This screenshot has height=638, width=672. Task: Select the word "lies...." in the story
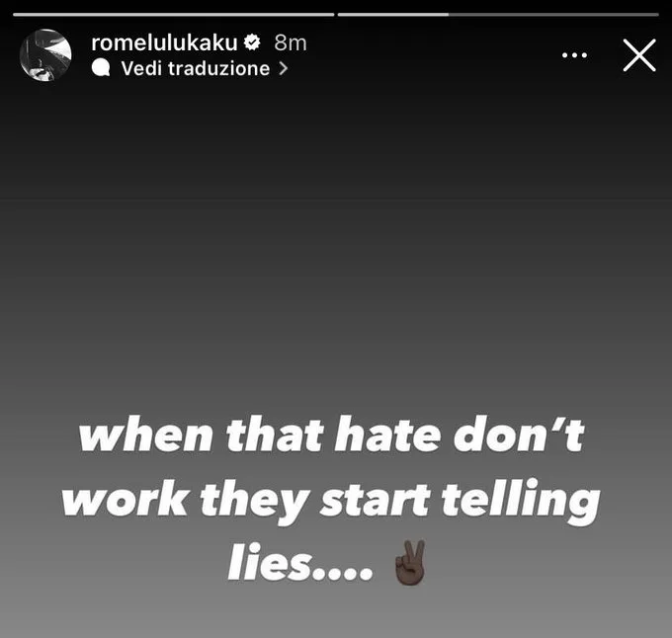click(300, 562)
